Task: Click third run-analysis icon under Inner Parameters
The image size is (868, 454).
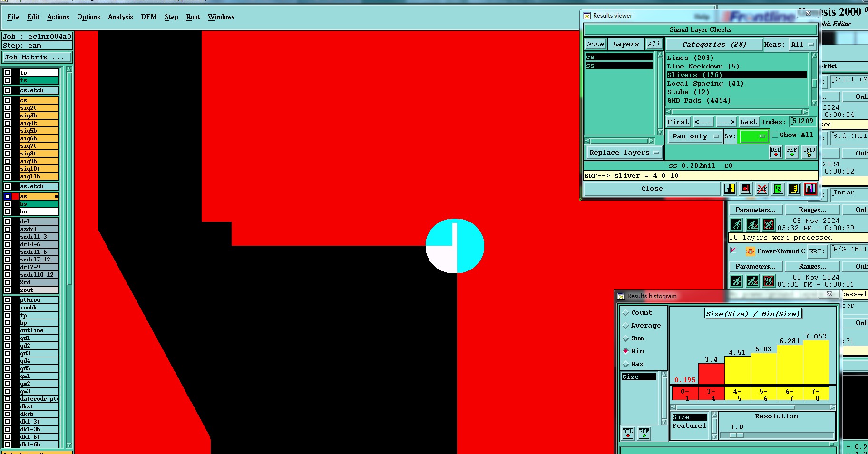Action: click(769, 224)
